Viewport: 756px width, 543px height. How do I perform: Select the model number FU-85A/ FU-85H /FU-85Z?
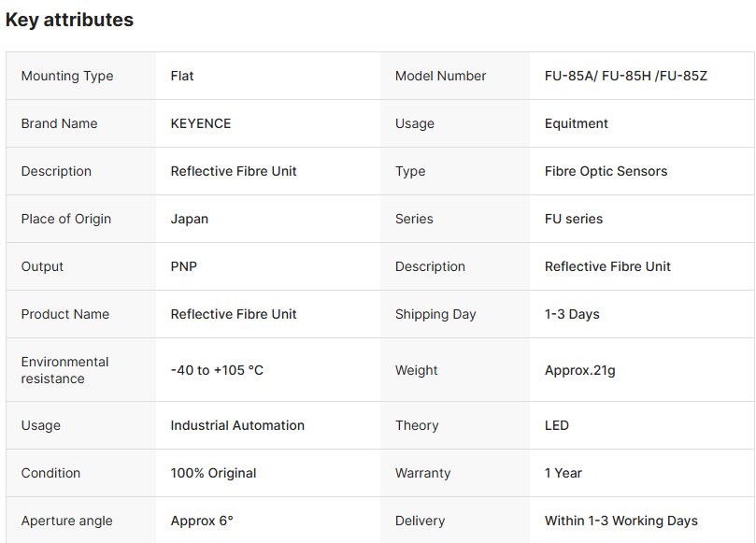coord(626,76)
